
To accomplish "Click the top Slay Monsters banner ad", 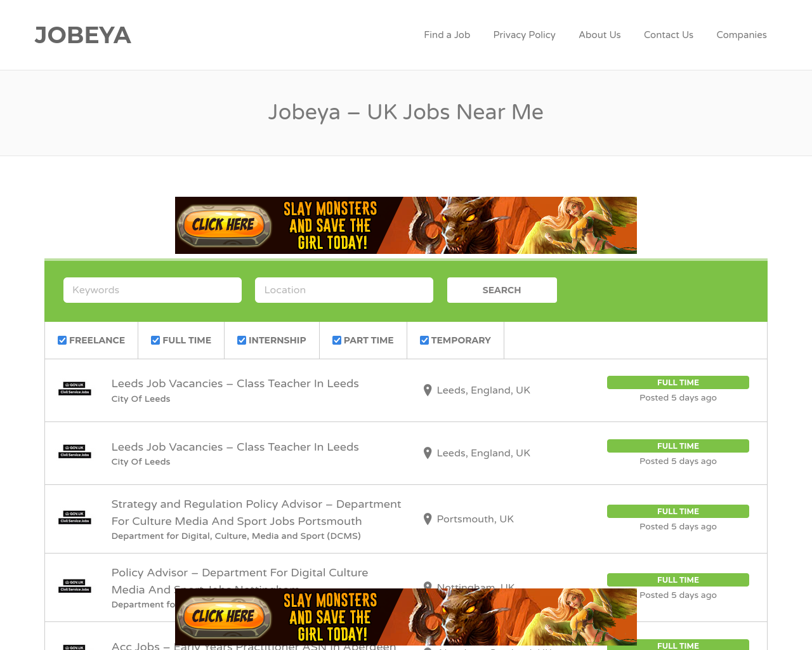I will click(406, 225).
